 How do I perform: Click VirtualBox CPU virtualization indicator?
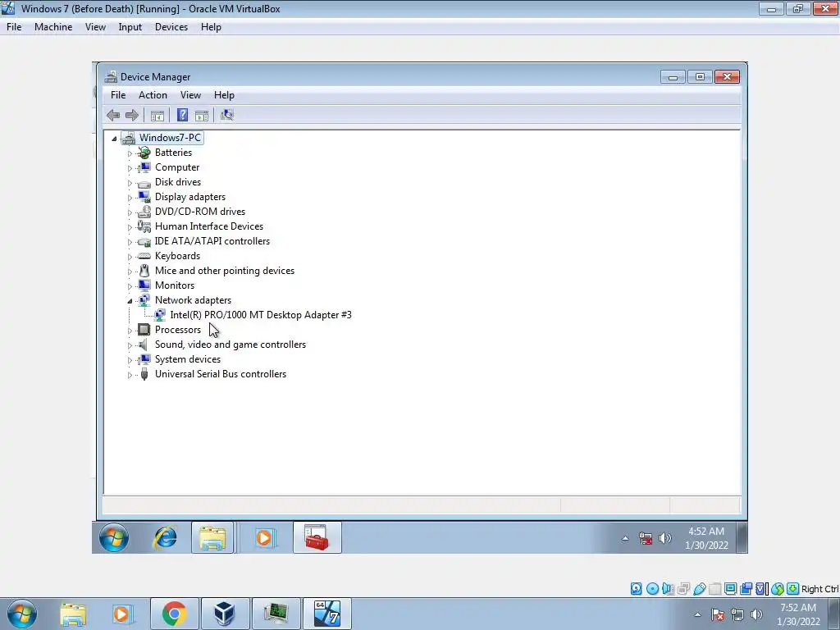[761, 589]
